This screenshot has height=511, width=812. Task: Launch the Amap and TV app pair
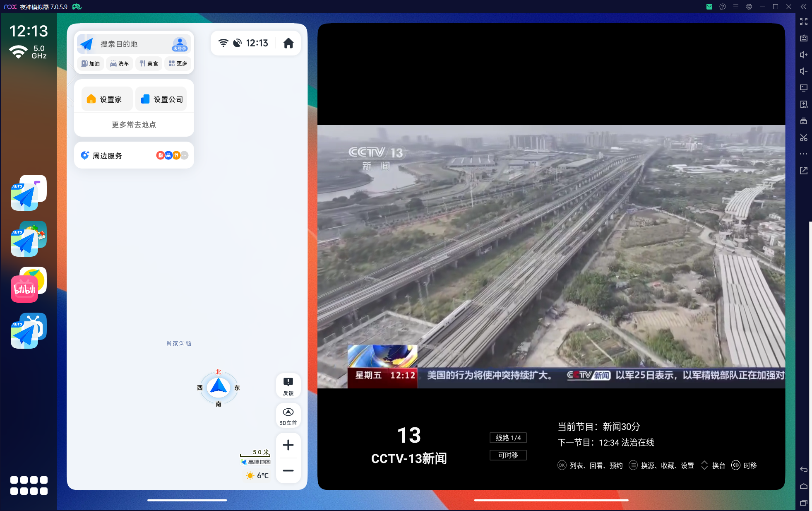coord(29,331)
